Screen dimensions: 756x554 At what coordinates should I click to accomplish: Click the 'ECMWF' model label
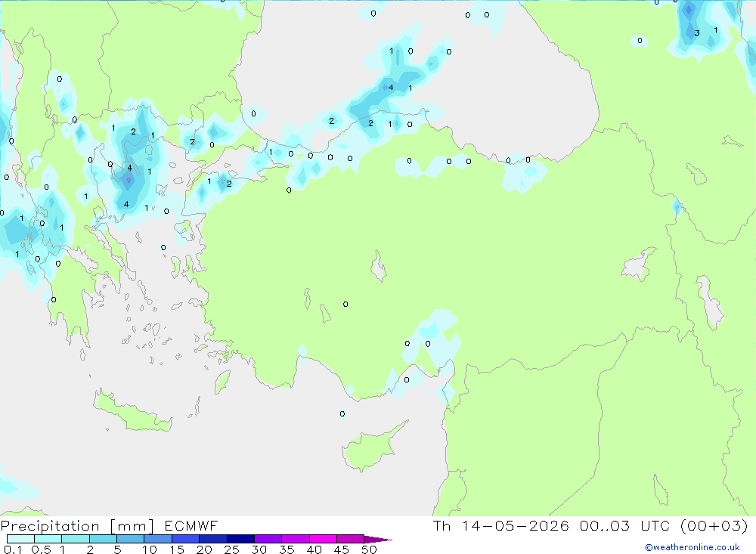191,526
